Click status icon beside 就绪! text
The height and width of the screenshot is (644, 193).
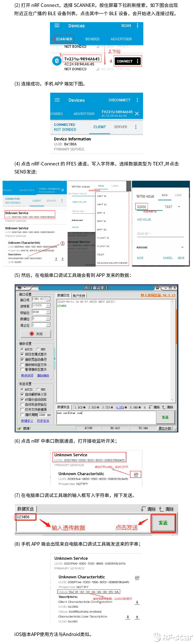pos(19,429)
